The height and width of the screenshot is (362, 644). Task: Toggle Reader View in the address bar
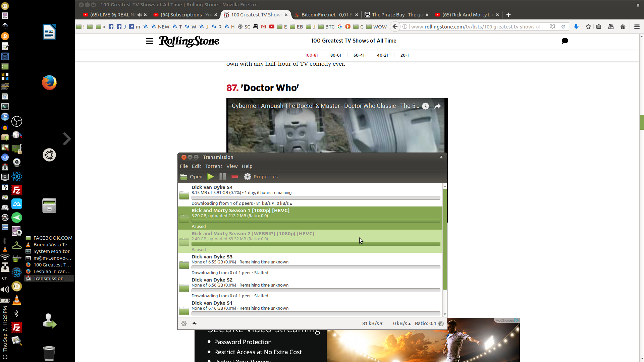coord(552,27)
